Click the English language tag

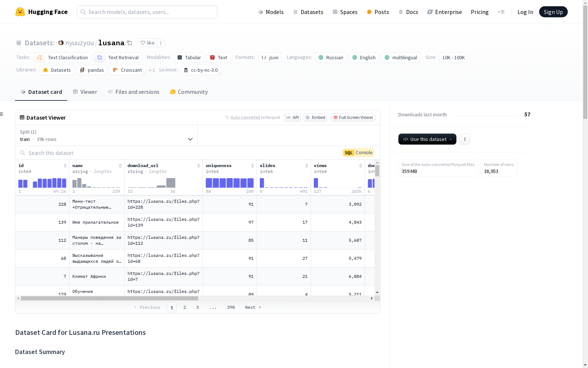tap(364, 57)
